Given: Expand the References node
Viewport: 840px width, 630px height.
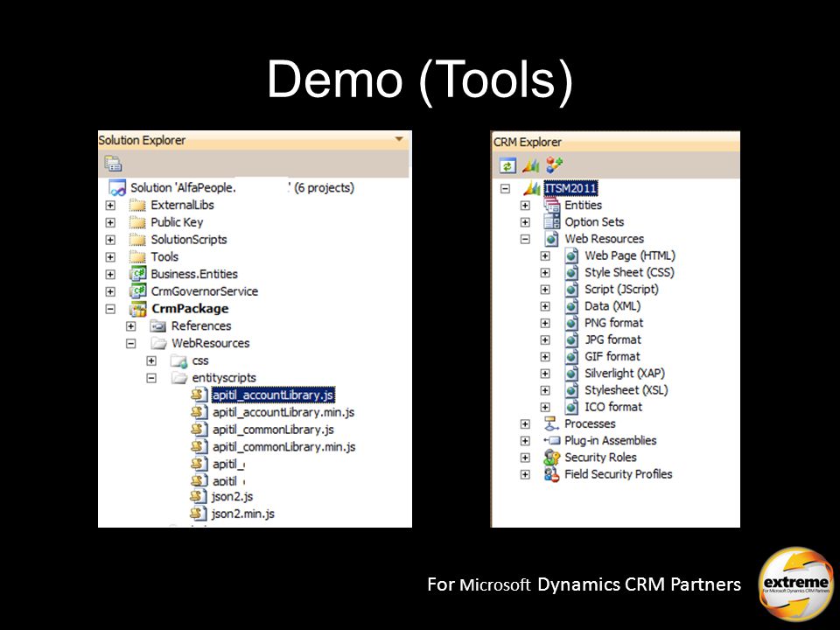Looking at the screenshot, I should pos(130,326).
